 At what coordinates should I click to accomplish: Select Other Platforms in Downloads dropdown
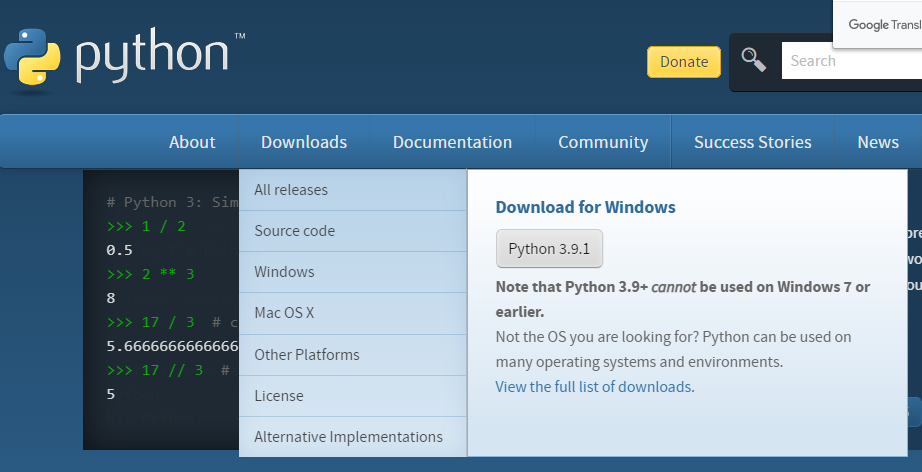point(353,355)
